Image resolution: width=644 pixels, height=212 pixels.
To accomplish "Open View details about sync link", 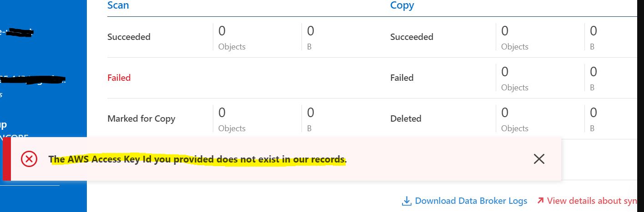I will coord(590,201).
